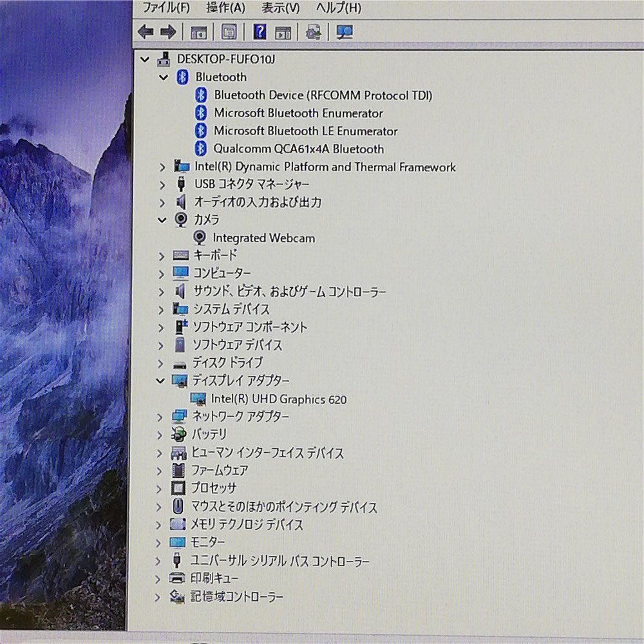Expand the USB コネクタ マネージャー category
The height and width of the screenshot is (644, 644).
pyautogui.click(x=163, y=185)
